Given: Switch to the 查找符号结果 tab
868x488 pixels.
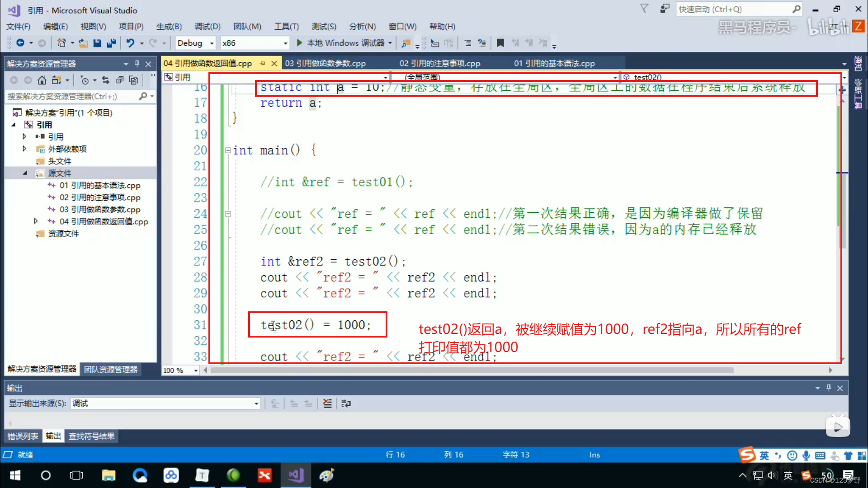Looking at the screenshot, I should coord(91,436).
